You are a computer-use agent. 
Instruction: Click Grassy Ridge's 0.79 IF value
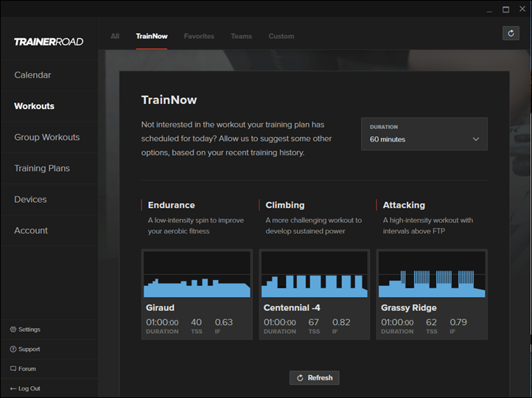point(458,322)
